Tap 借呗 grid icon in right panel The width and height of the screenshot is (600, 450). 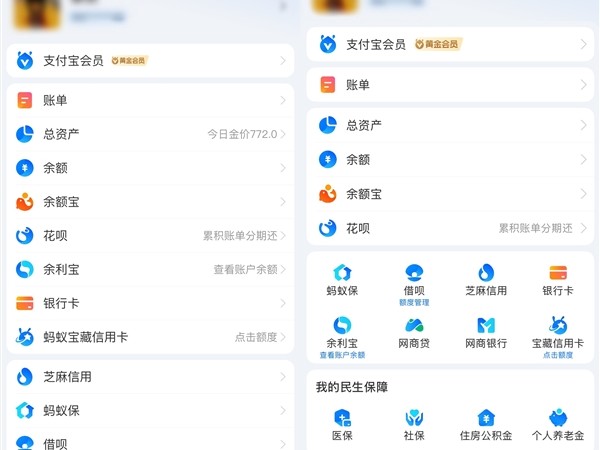414,272
